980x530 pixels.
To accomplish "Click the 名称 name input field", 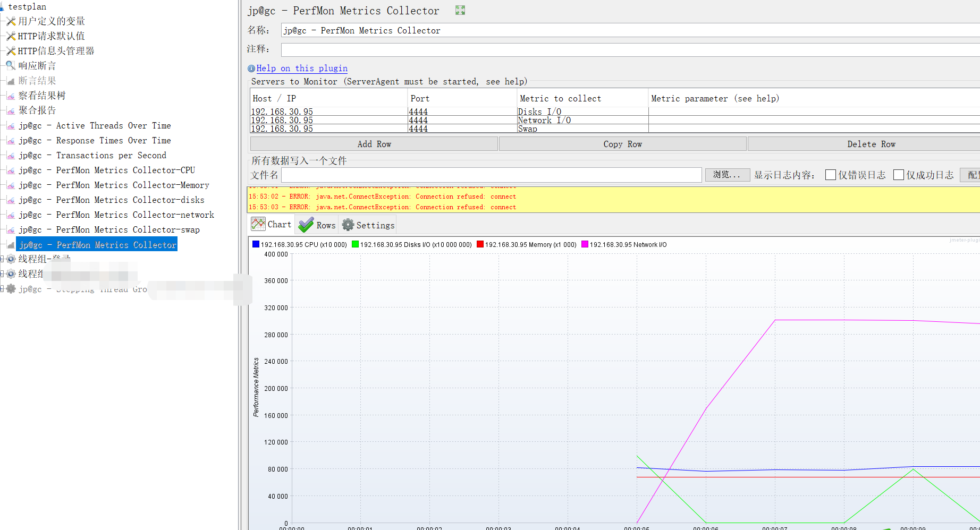I will tap(630, 30).
